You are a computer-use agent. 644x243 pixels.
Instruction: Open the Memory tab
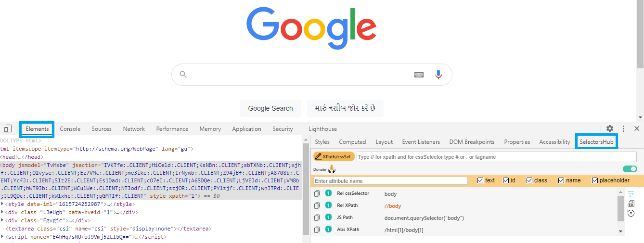point(210,129)
